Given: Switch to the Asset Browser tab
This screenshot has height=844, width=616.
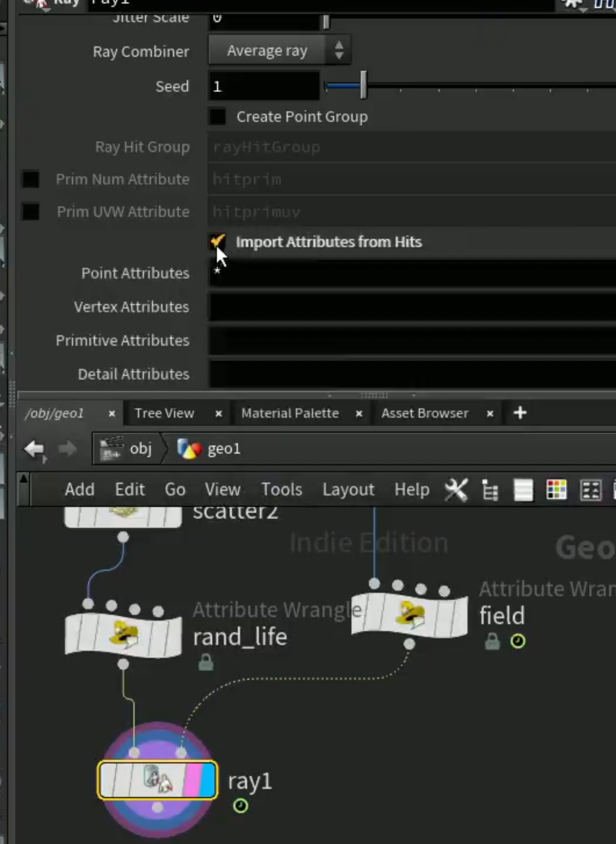Looking at the screenshot, I should click(x=425, y=414).
